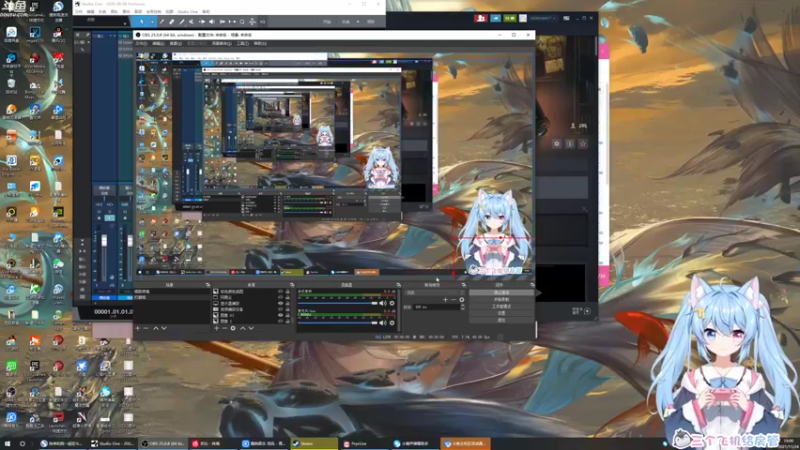
Task: Select the Mute tool in Studio One toolbar
Action: [191, 22]
